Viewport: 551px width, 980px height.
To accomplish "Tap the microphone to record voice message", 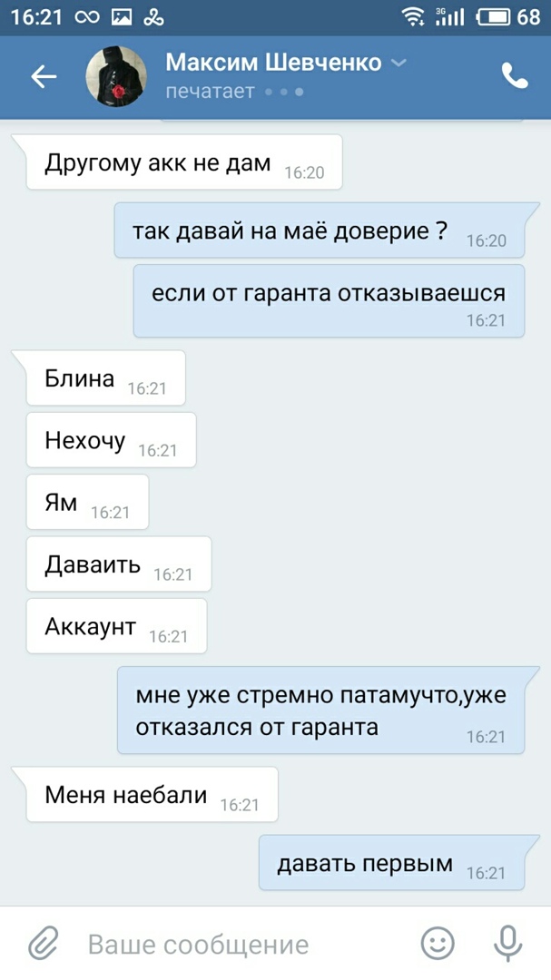I will click(507, 943).
